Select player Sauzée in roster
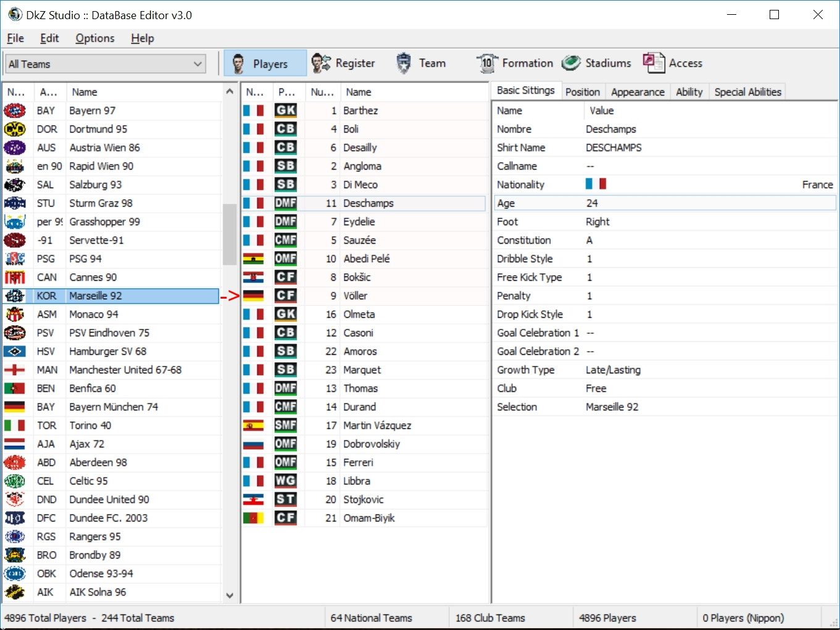This screenshot has width=840, height=630. [x=364, y=240]
